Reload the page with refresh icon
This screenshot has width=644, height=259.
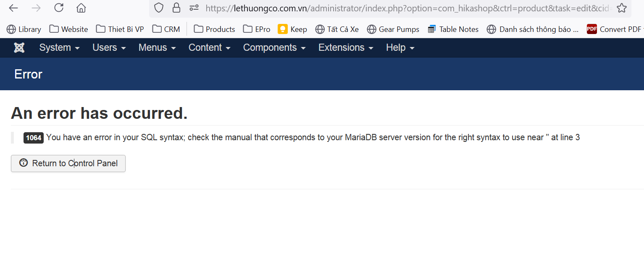[x=59, y=8]
